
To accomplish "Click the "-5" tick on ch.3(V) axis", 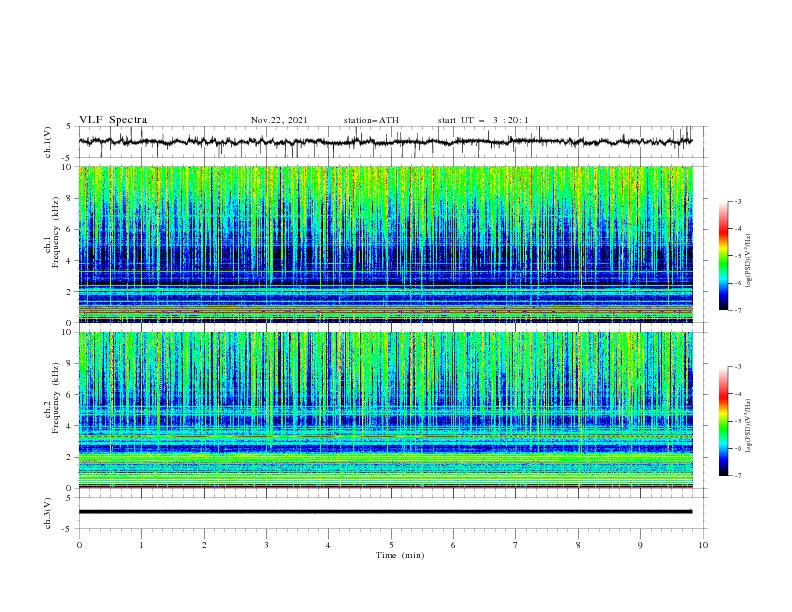I will pos(67,529).
